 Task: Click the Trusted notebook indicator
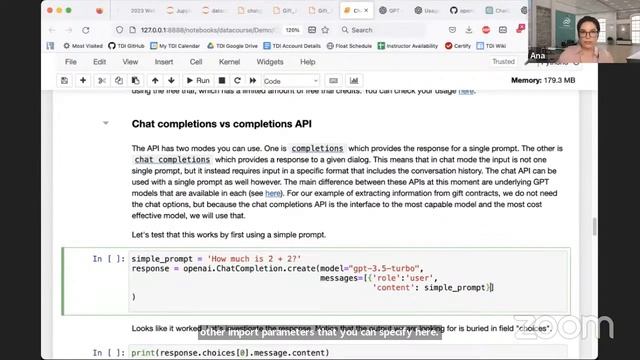click(x=503, y=62)
